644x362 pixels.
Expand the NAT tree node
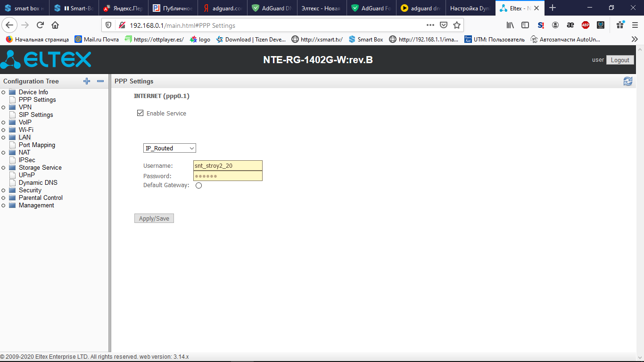tap(3, 153)
